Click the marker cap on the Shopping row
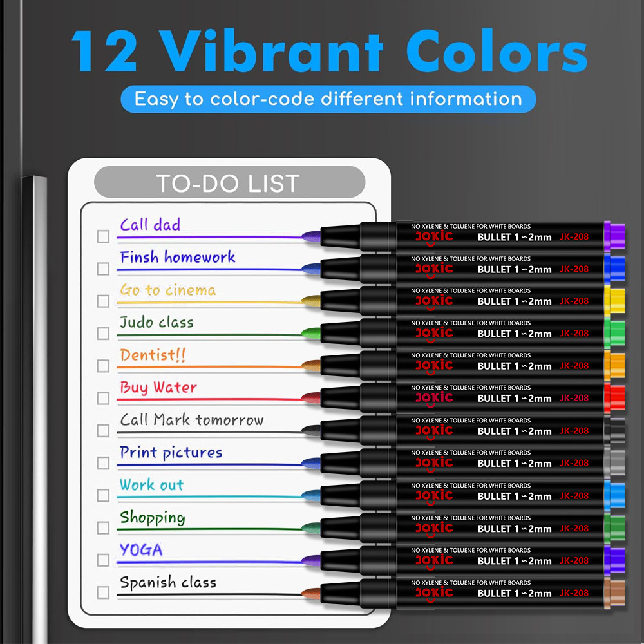The height and width of the screenshot is (644, 644). tap(614, 528)
